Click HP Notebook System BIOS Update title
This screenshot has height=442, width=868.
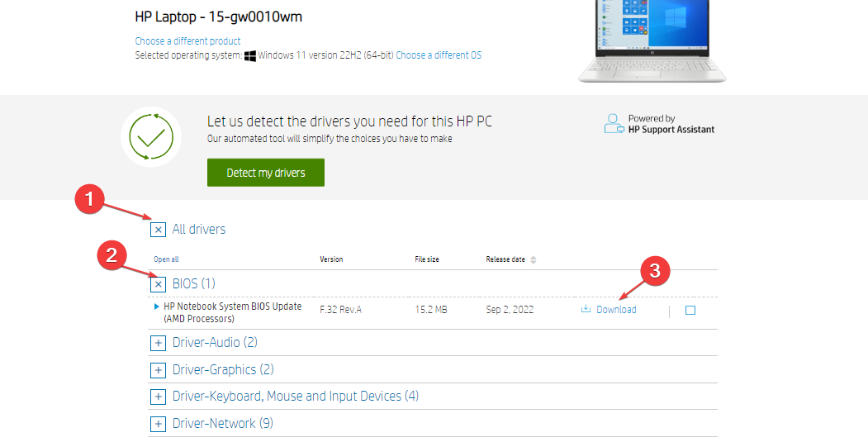[x=233, y=312]
